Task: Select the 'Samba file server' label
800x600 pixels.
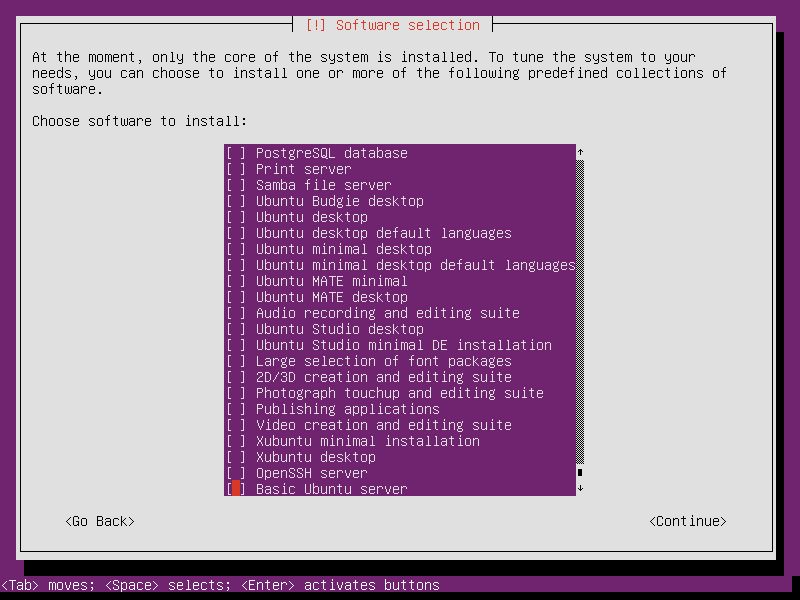Action: 323,185
